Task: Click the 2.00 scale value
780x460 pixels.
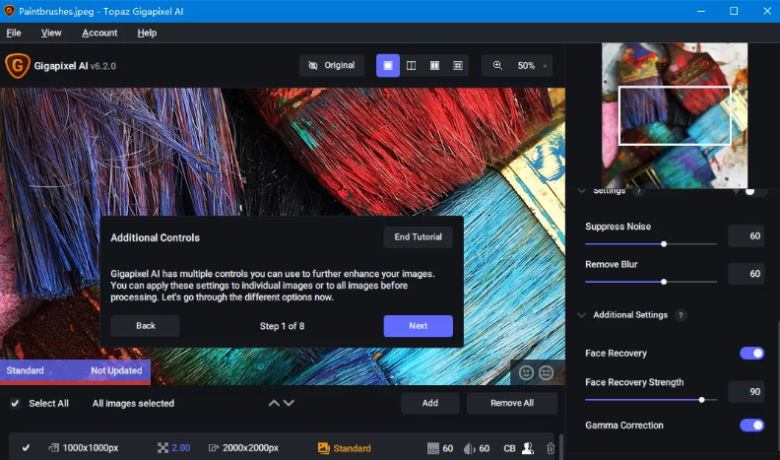Action: (x=181, y=448)
